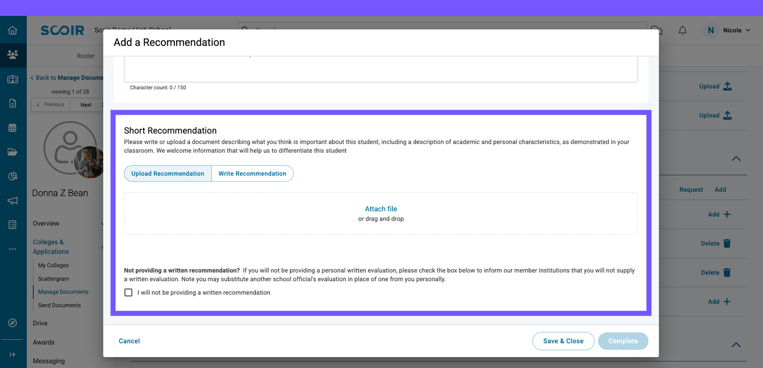The image size is (763, 368).
Task: Select the Upload Recommendation toggle option
Action: (x=167, y=174)
